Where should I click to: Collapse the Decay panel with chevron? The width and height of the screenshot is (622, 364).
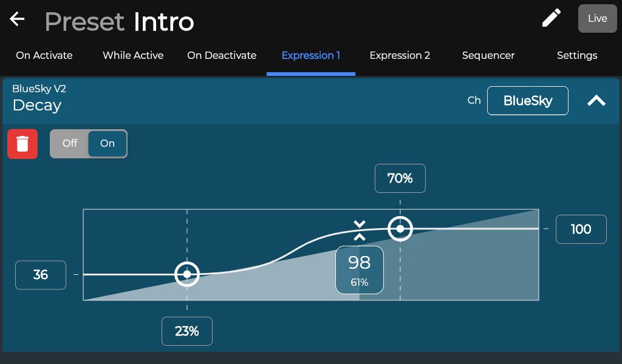(x=596, y=101)
